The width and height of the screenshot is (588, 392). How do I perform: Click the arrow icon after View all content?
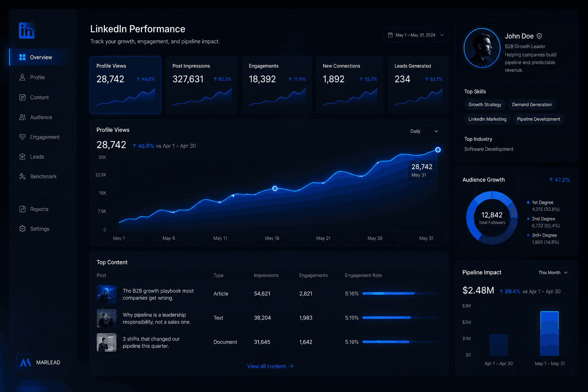pyautogui.click(x=291, y=366)
